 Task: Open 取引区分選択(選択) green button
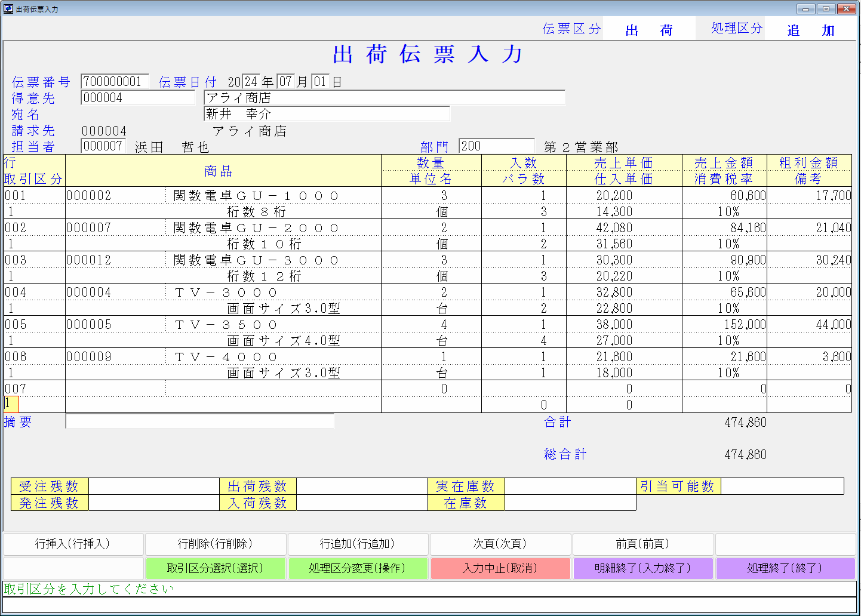point(216,568)
